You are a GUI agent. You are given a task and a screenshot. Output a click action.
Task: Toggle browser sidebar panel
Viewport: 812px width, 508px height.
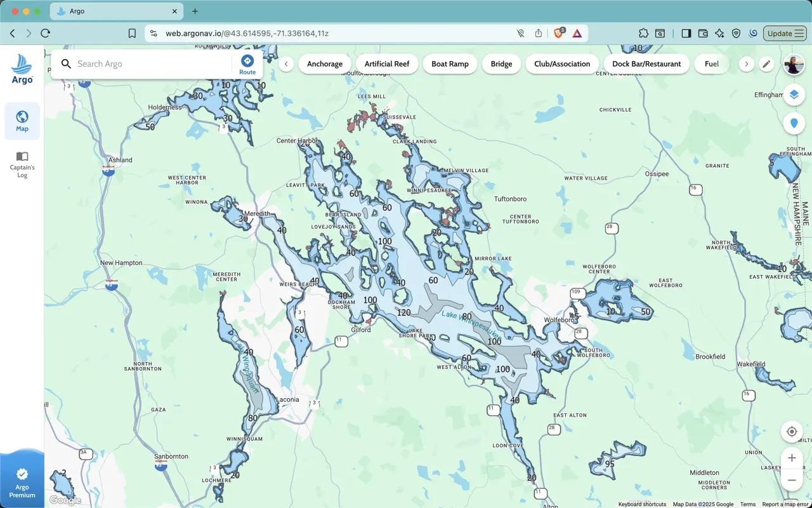point(686,33)
